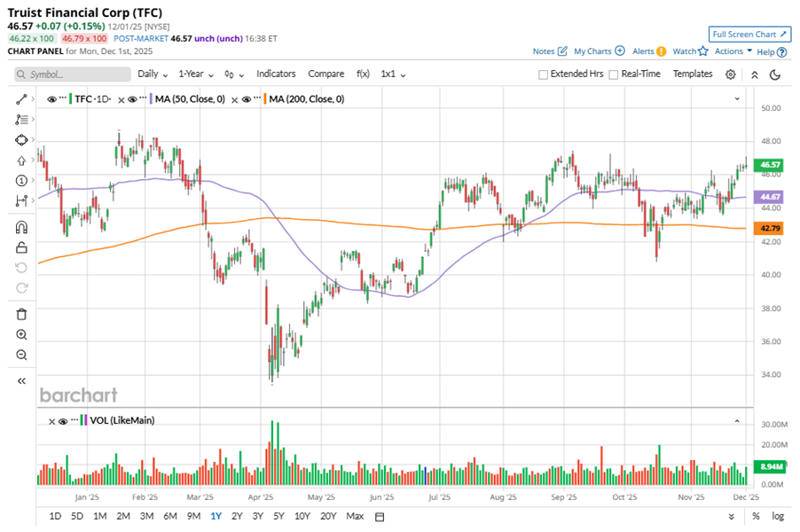Hide the MA 50 indicator via eye icon
The height and width of the screenshot is (532, 800).
(x=132, y=99)
